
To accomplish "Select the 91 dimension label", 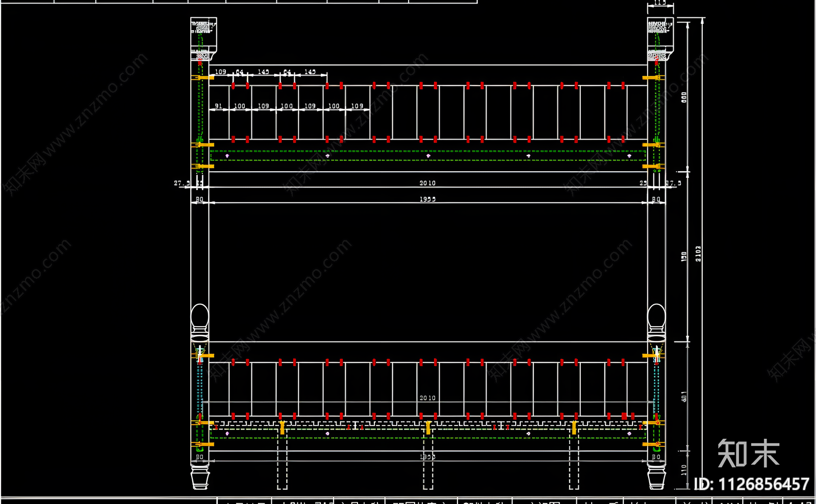I will tap(218, 106).
